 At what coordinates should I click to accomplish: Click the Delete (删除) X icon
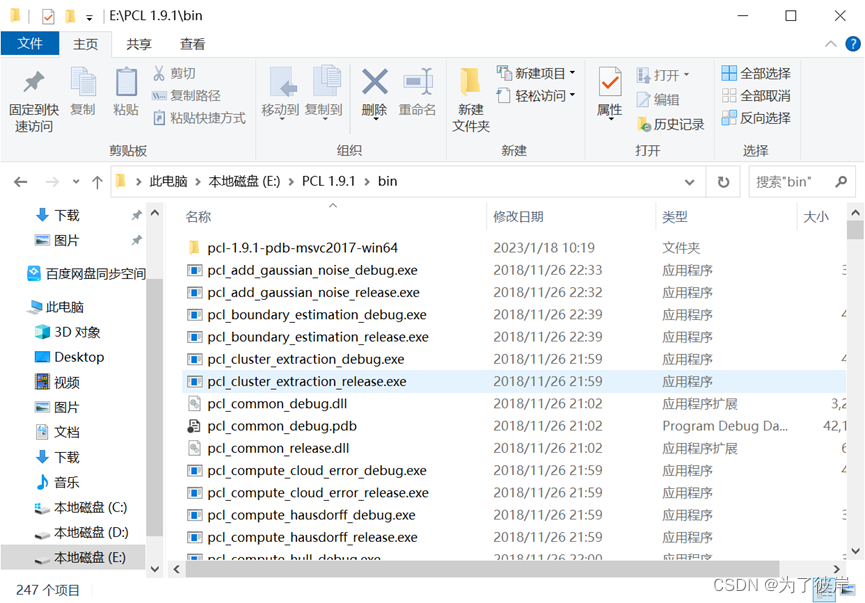(x=375, y=82)
